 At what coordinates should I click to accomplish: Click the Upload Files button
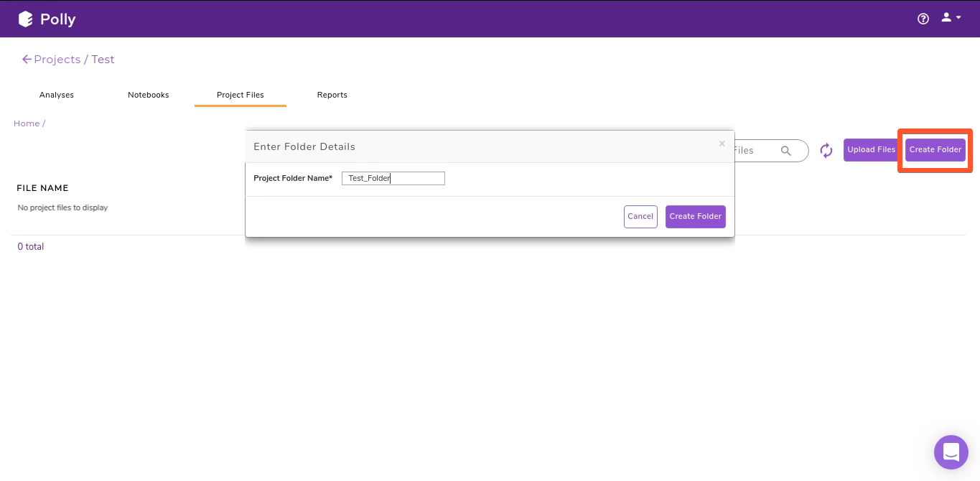tap(871, 149)
